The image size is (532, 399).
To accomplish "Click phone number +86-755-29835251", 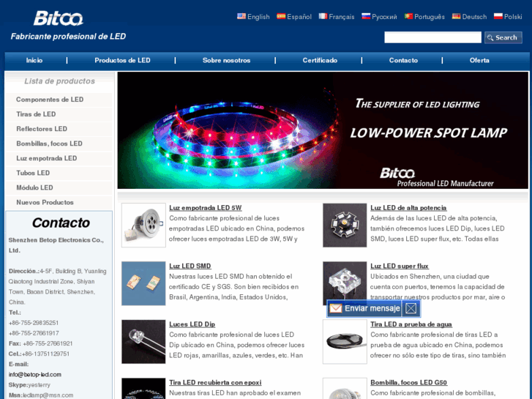I will [34, 323].
